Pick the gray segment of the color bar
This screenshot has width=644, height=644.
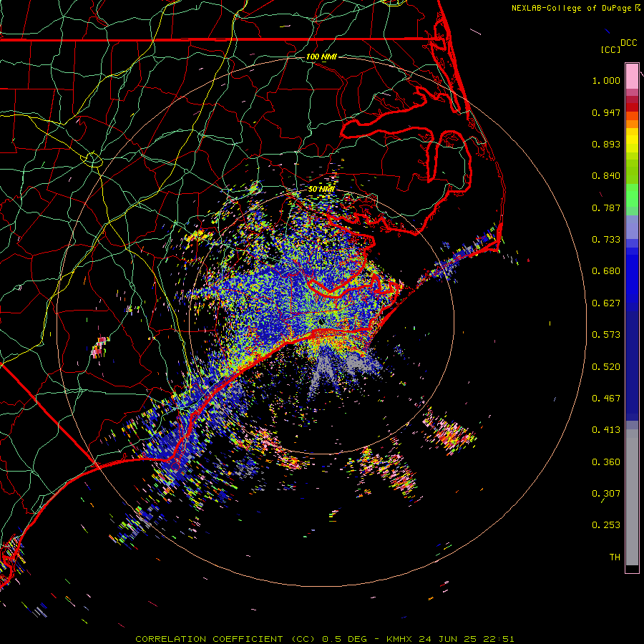click(x=632, y=497)
